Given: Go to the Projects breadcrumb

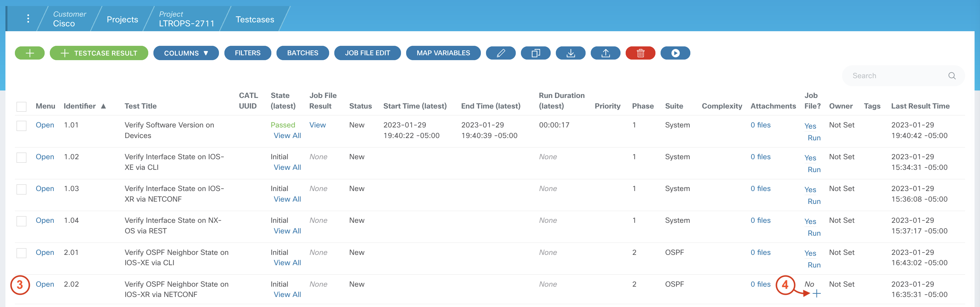Looking at the screenshot, I should (x=122, y=19).
